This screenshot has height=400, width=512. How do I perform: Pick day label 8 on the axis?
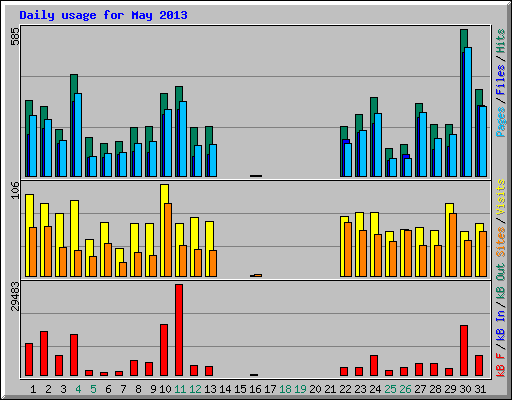tap(138, 389)
